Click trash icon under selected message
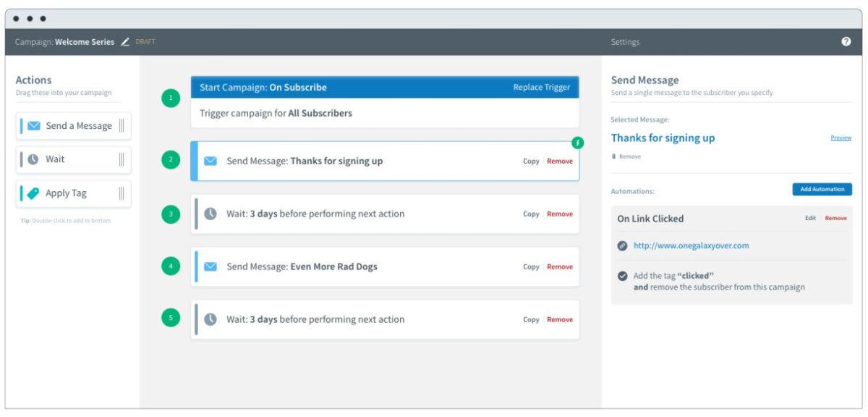This screenshot has width=868, height=417. click(x=614, y=156)
